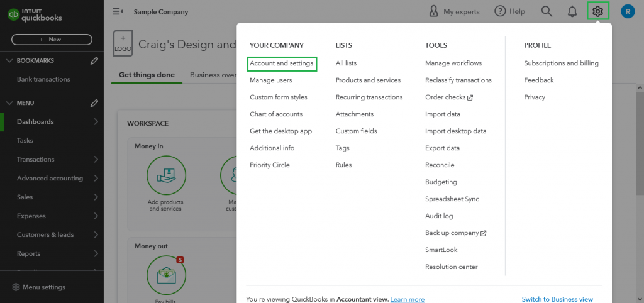Screen dimensions: 644x303
Task: Select Get the desktop app
Action: 281,131
